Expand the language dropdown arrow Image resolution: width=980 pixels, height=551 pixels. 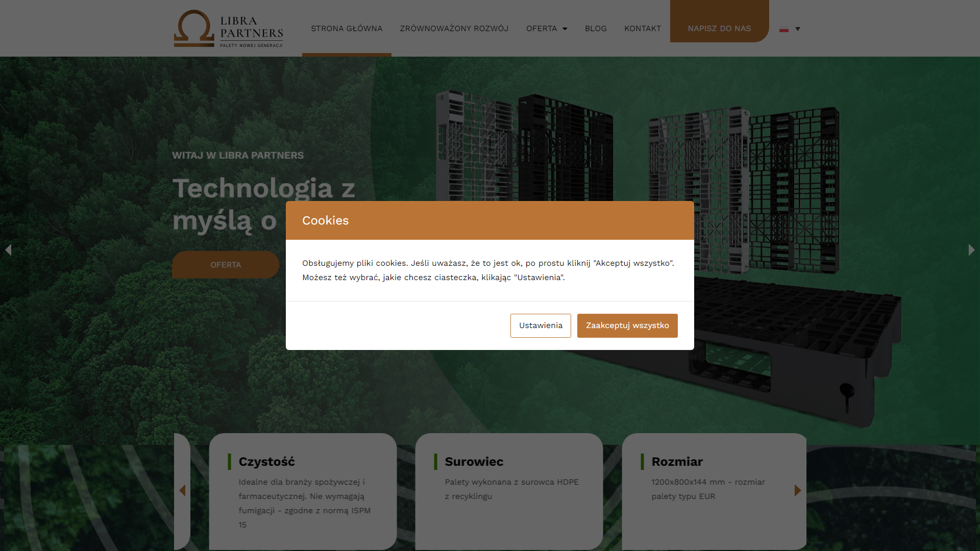798,29
